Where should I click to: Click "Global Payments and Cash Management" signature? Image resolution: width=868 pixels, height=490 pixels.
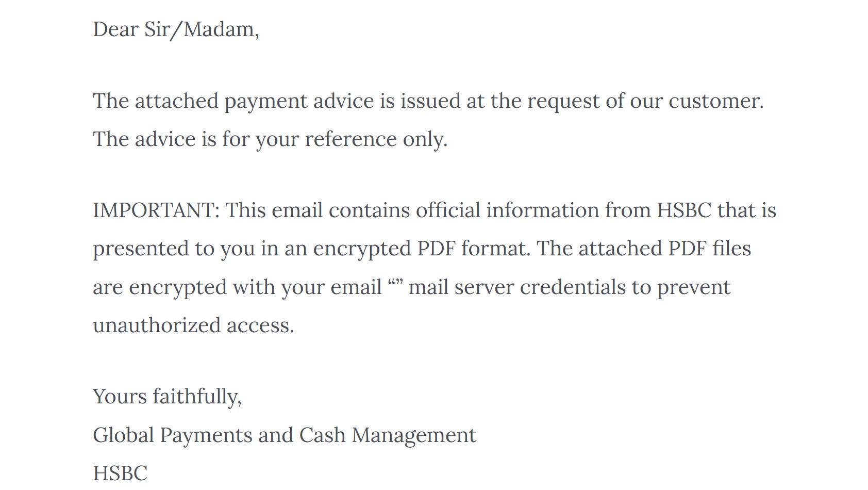pyautogui.click(x=285, y=435)
